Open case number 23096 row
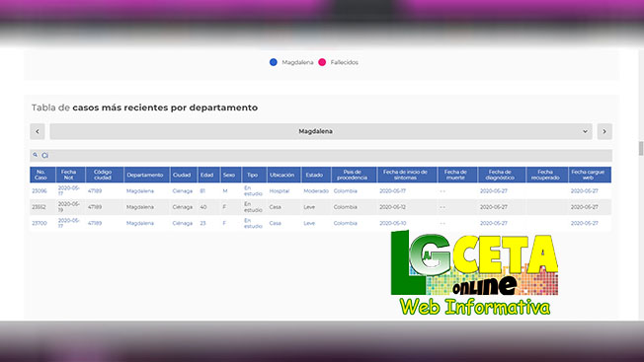 click(40, 191)
